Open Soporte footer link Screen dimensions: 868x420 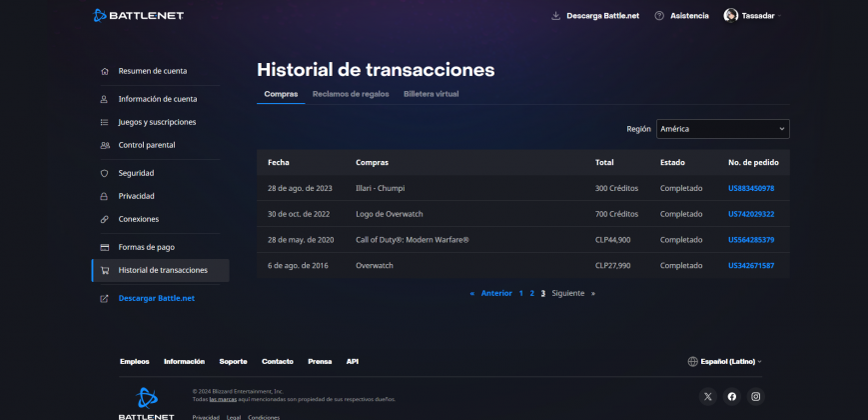[233, 361]
